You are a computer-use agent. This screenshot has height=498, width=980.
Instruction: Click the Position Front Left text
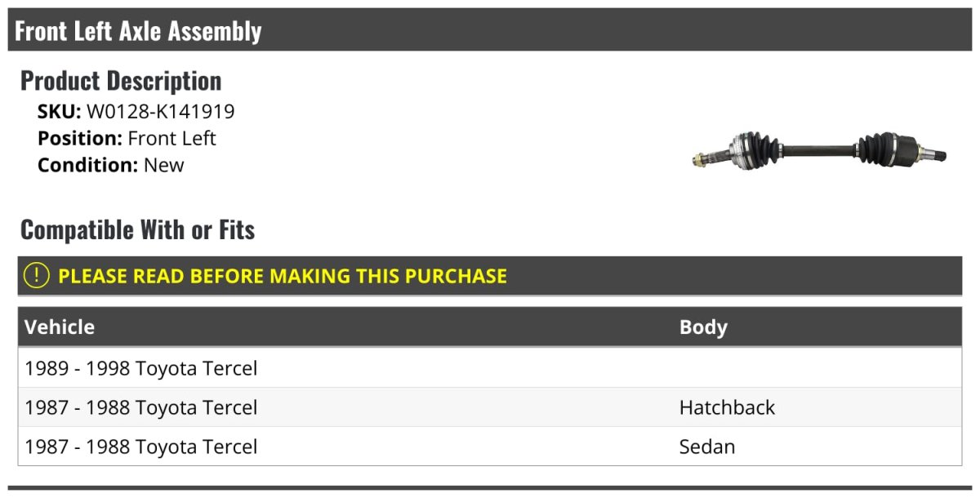tap(171, 138)
